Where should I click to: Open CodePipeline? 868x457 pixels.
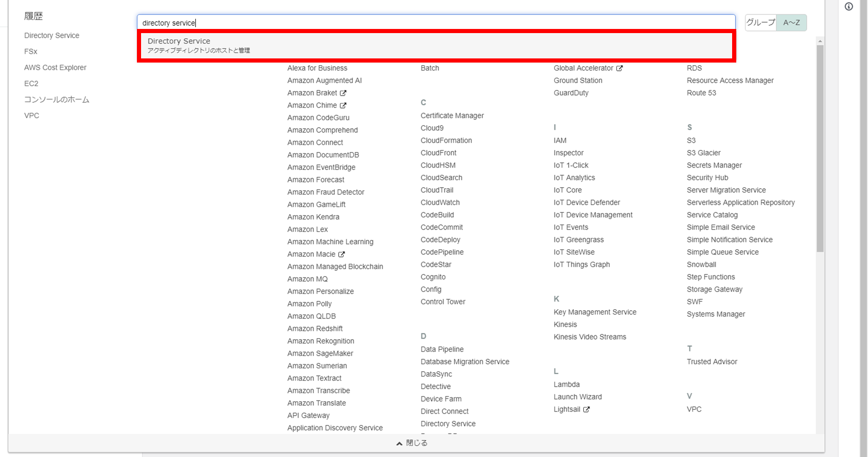coord(442,252)
